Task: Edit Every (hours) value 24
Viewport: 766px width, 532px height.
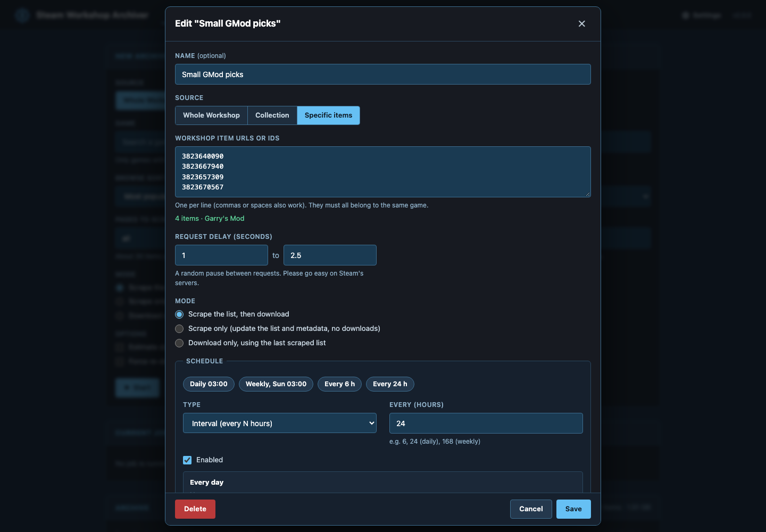Action: coord(486,423)
